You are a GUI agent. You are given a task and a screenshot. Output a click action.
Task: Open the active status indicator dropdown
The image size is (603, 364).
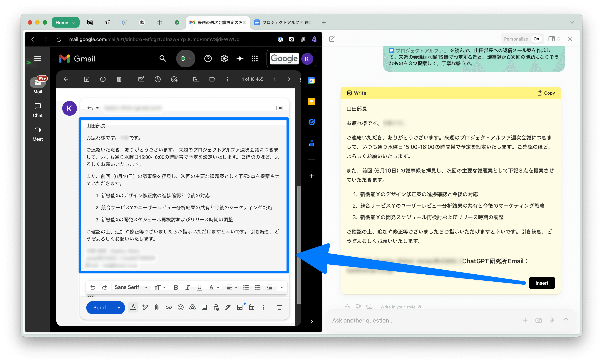tap(186, 59)
